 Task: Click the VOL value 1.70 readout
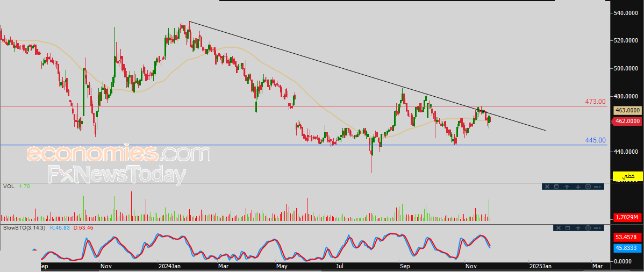click(25, 187)
